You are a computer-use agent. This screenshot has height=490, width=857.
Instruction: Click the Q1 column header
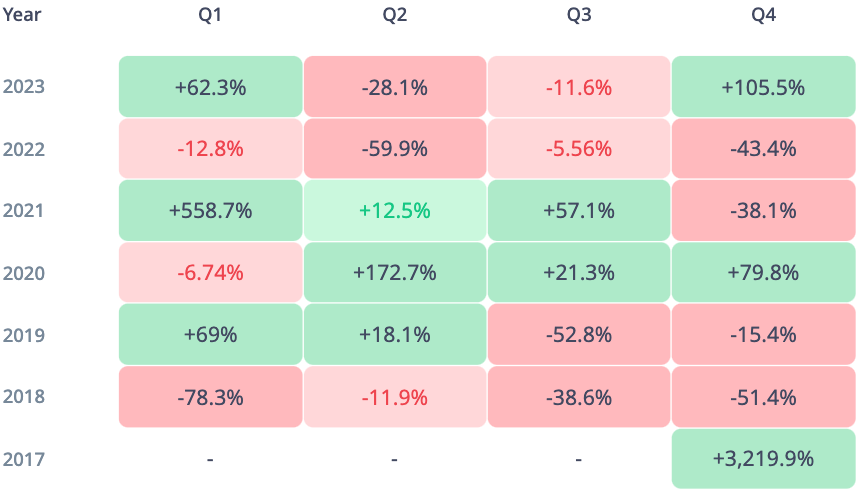[x=210, y=15]
